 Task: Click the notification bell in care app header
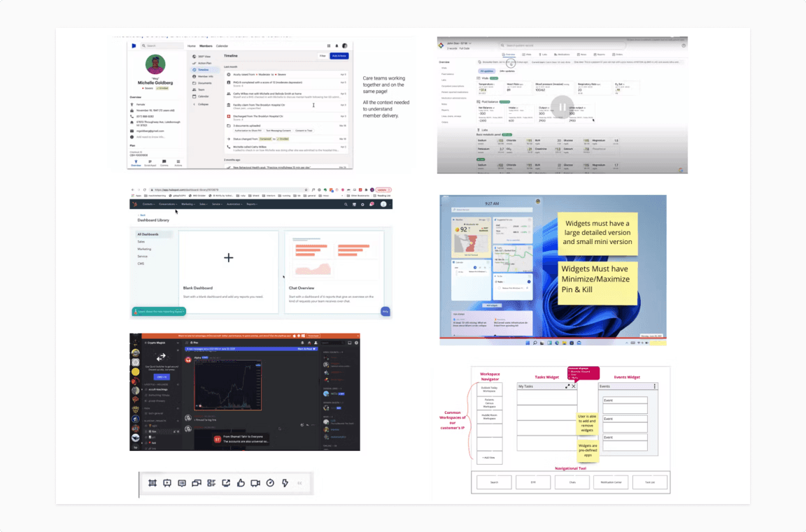point(337,45)
